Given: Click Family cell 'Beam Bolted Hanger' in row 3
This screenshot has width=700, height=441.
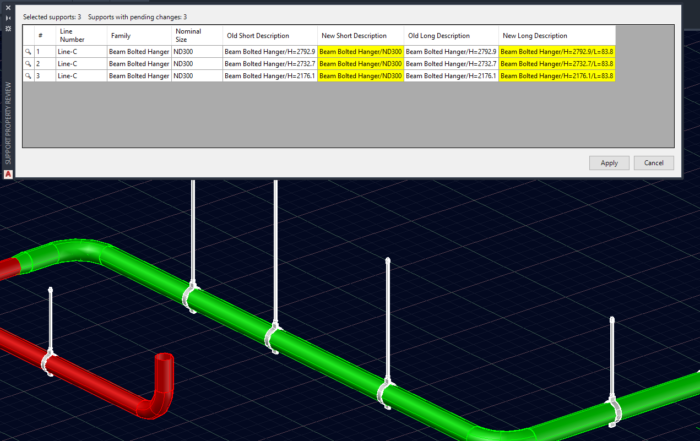Looking at the screenshot, I should 139,76.
